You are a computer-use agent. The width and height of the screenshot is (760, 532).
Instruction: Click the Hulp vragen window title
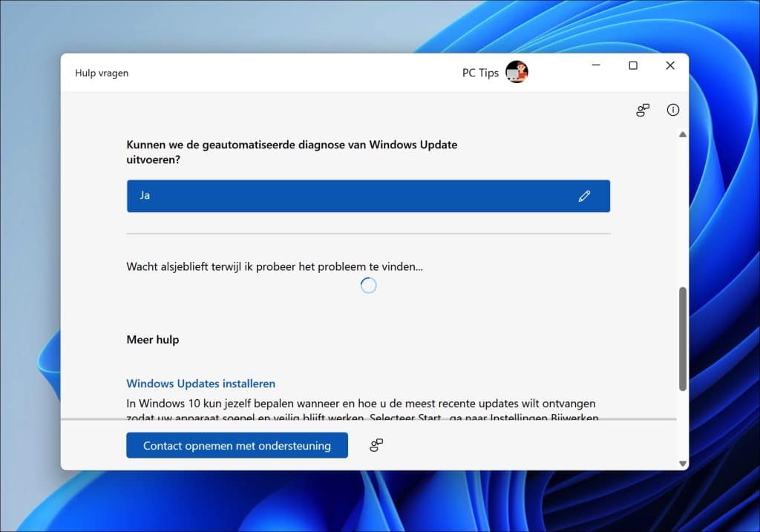[102, 73]
